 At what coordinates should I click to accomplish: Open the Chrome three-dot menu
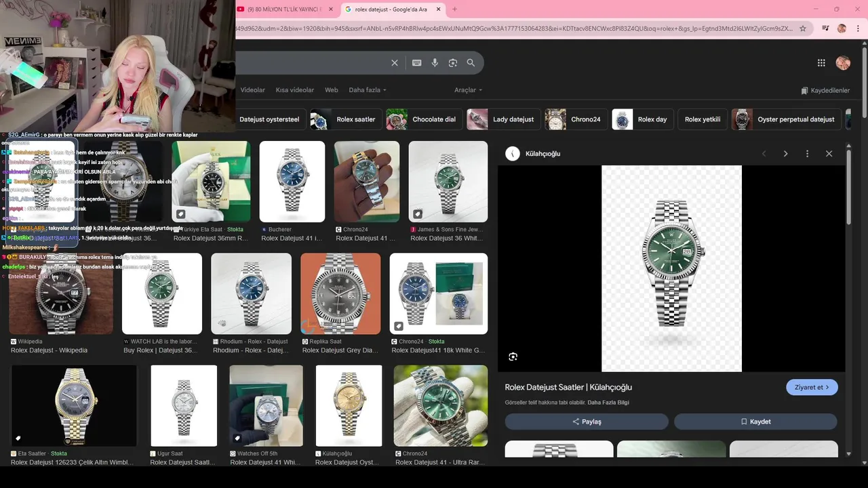(x=858, y=28)
